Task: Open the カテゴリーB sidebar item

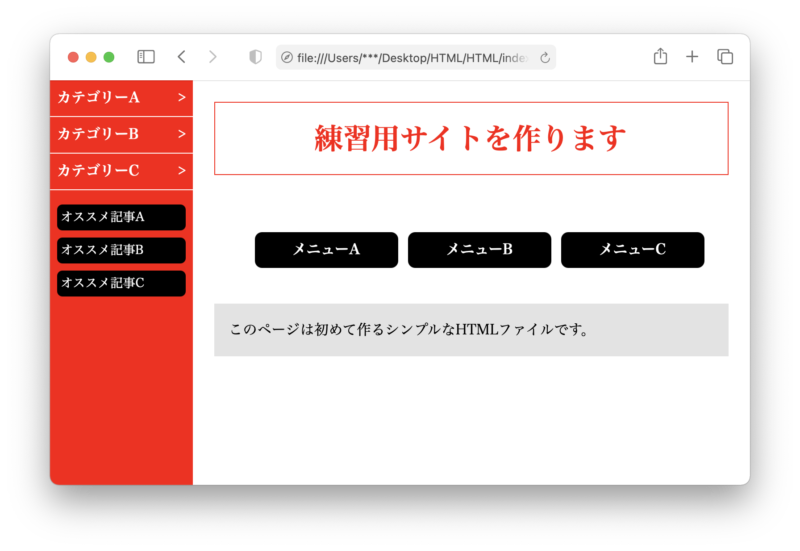Action: click(121, 135)
